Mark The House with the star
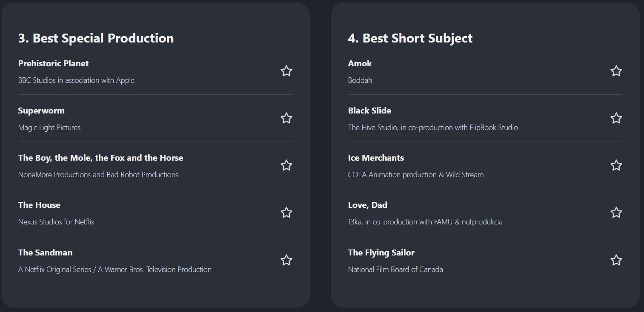 click(x=286, y=213)
